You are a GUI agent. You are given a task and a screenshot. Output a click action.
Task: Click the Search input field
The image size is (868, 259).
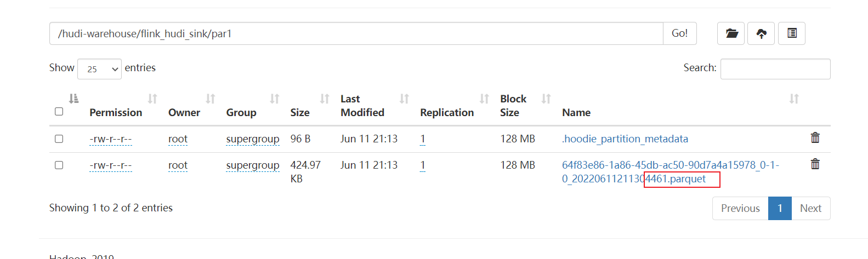775,69
